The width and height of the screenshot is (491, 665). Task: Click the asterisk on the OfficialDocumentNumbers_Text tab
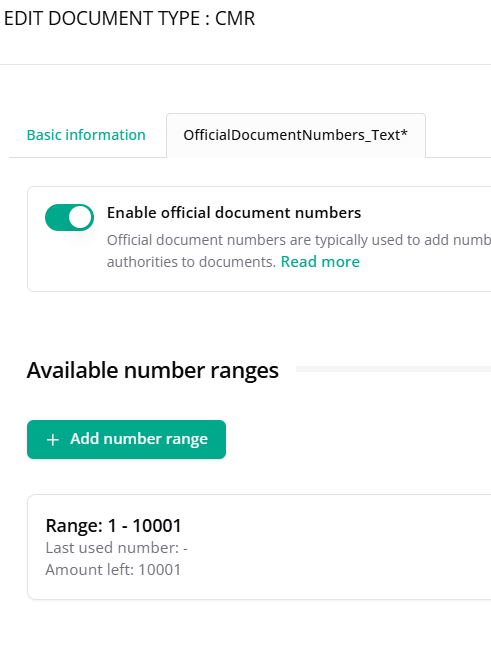click(x=404, y=132)
